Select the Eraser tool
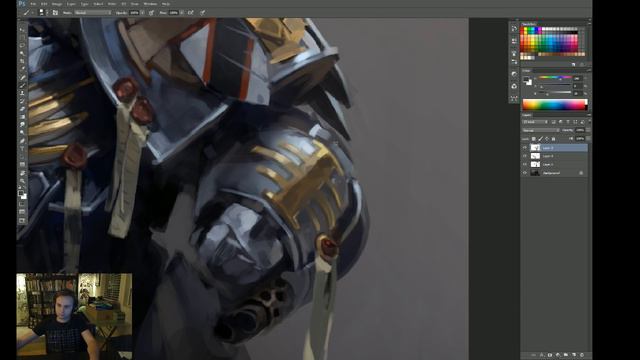Screen dimensions: 640x360 click(x=22, y=109)
